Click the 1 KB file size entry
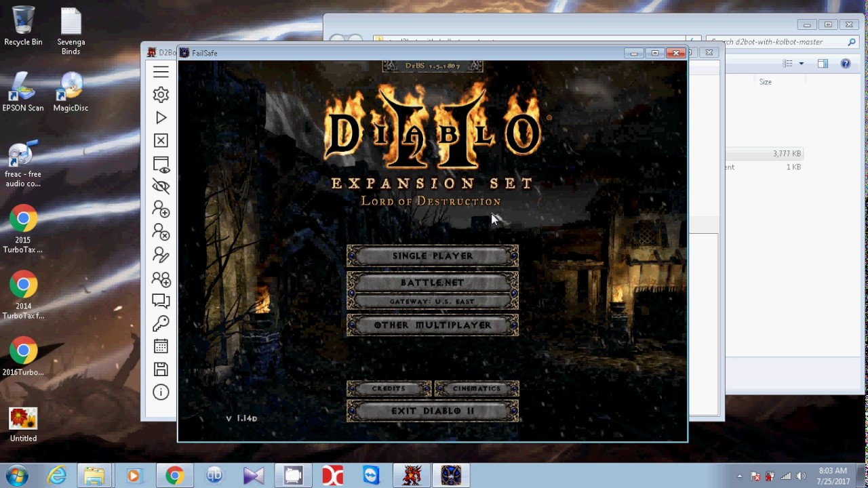Image resolution: width=868 pixels, height=488 pixels. click(793, 167)
